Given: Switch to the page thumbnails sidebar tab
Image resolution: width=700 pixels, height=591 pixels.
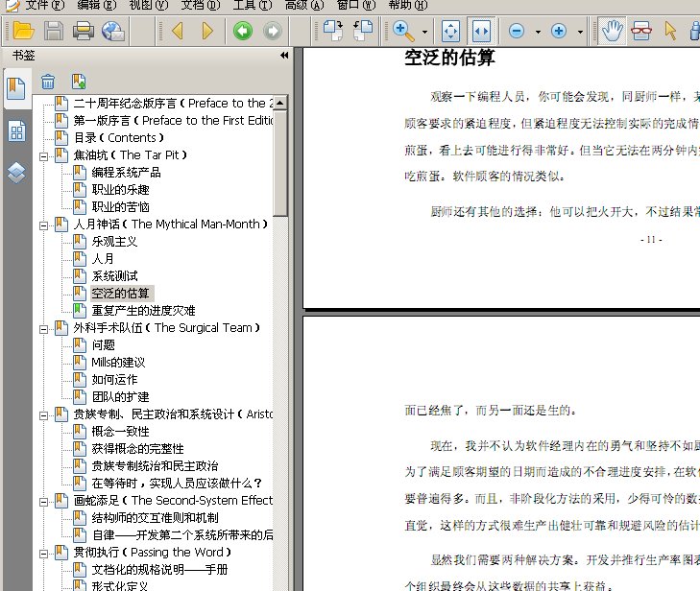Looking at the screenshot, I should pos(16,131).
